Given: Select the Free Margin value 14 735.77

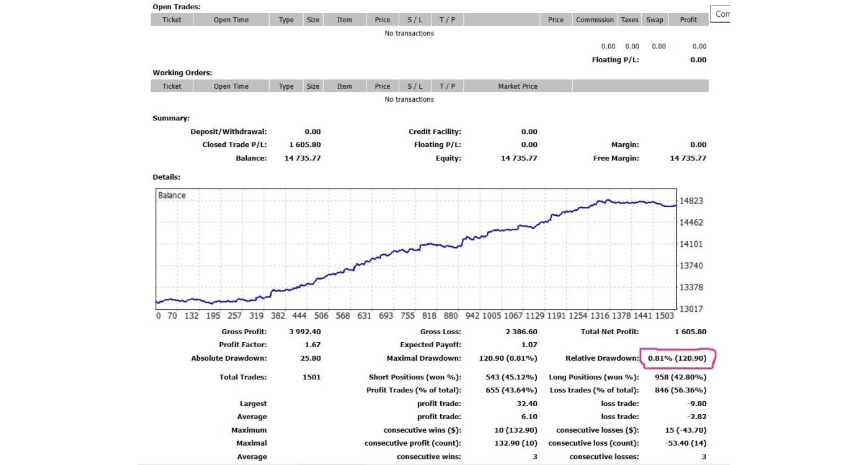Looking at the screenshot, I should pyautogui.click(x=688, y=158).
